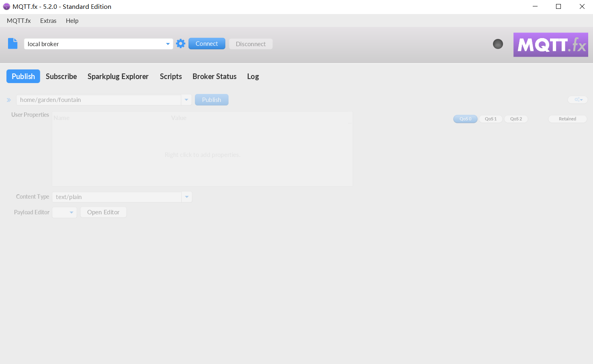Click the MQTT.fx app icon in title bar
Viewport: 593px width, 364px height.
pos(6,6)
